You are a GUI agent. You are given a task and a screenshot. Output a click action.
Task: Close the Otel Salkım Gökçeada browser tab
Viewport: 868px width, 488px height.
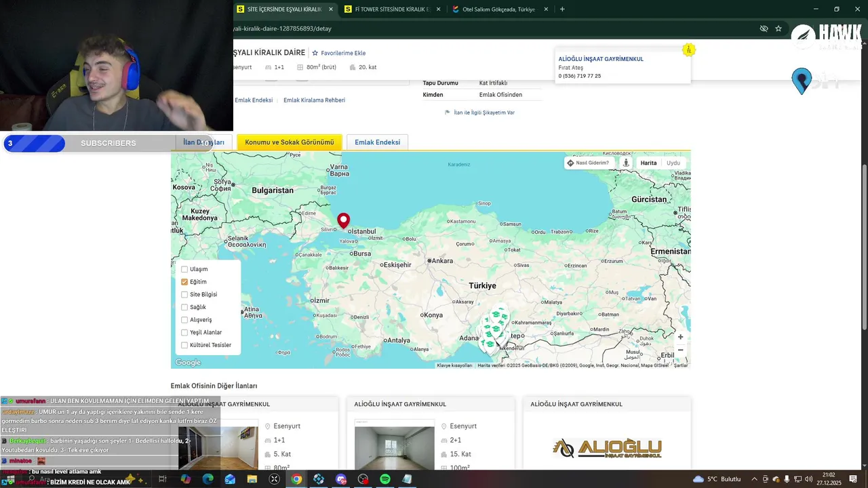[x=546, y=9]
